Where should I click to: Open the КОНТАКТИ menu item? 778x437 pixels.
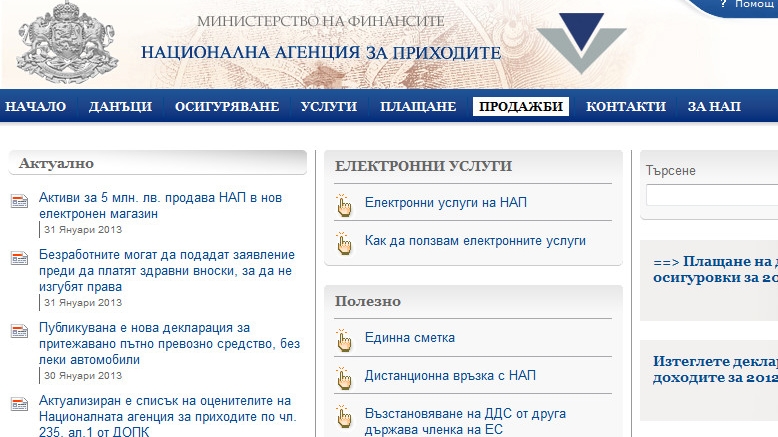tap(626, 106)
